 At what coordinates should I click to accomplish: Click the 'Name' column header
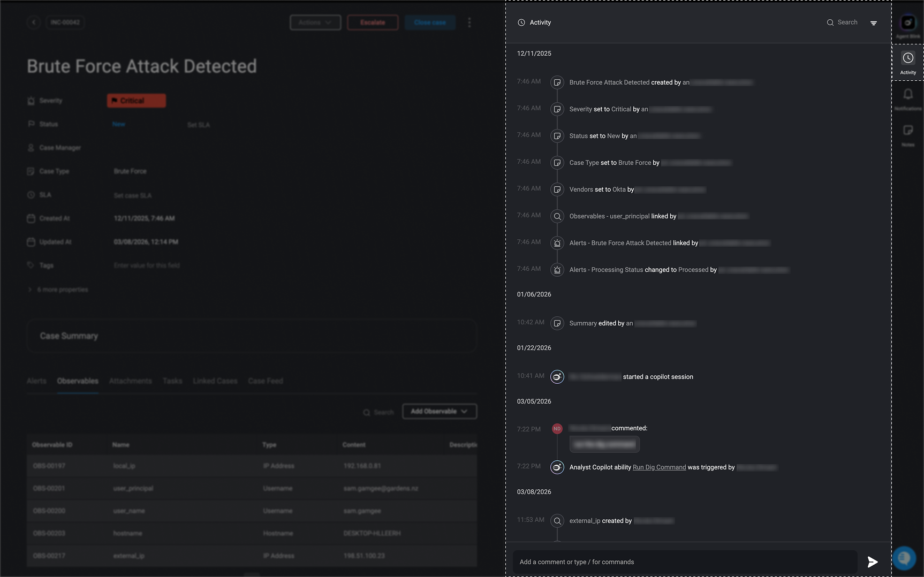(x=121, y=445)
